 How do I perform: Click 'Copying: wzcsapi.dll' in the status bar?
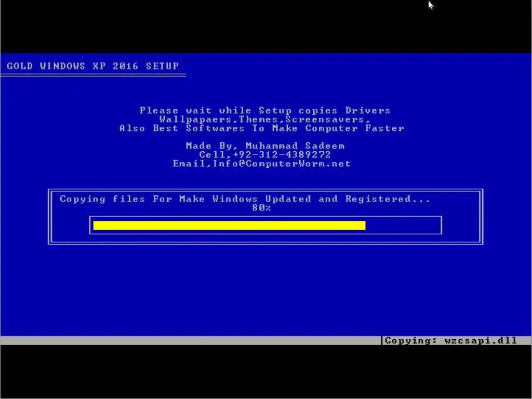[x=451, y=340]
